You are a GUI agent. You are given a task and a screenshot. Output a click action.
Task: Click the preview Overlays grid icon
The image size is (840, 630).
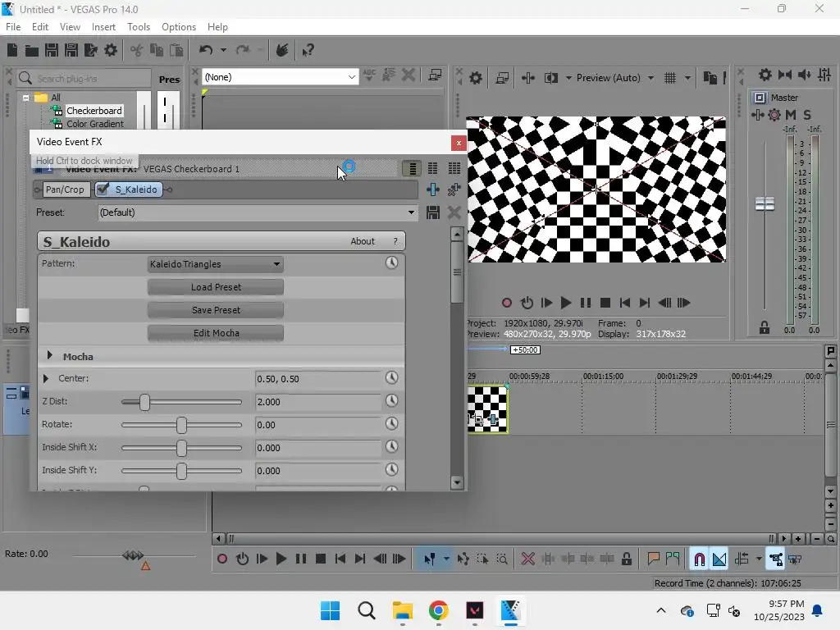click(x=670, y=78)
